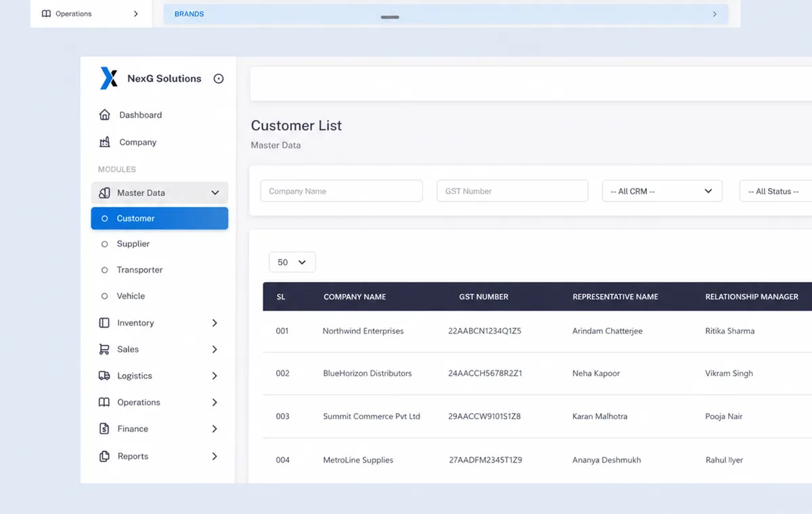The height and width of the screenshot is (514, 812).
Task: Click the Sales cart icon
Action: point(104,350)
